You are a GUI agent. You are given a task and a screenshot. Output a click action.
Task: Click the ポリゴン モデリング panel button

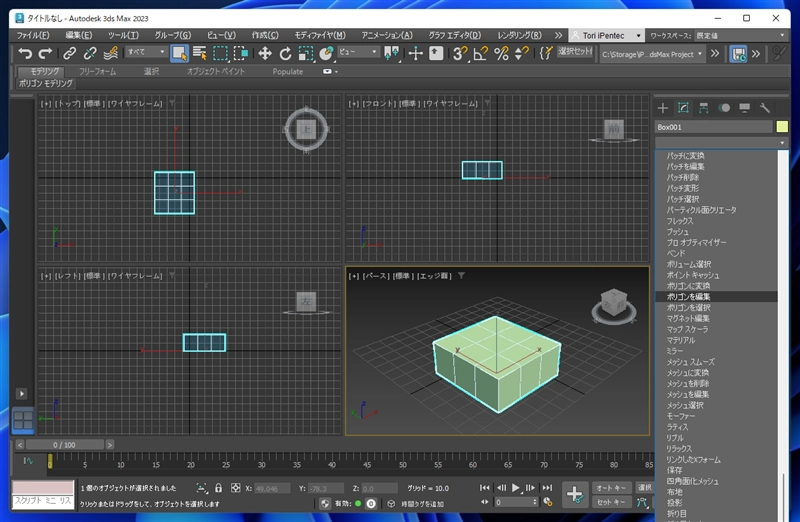(x=46, y=83)
